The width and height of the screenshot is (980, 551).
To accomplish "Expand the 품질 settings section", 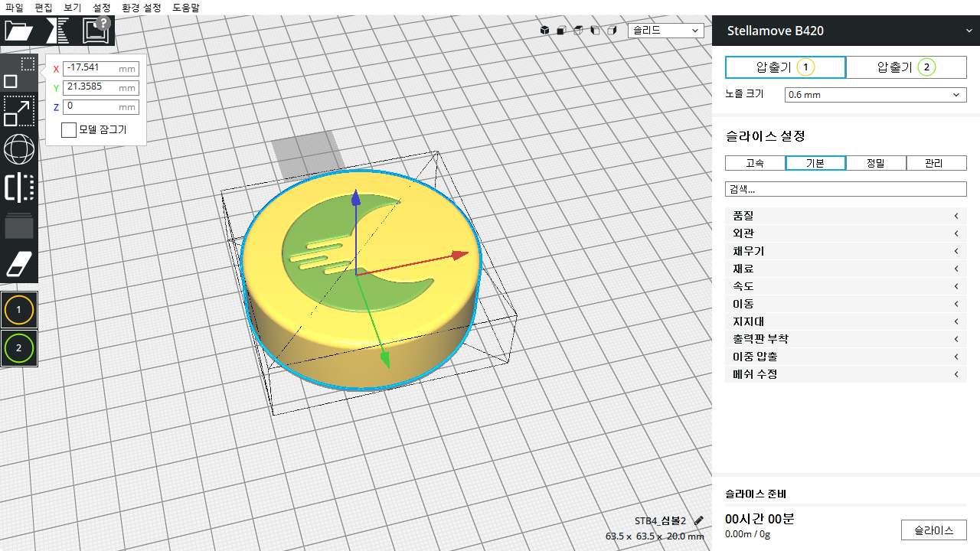I will (x=846, y=216).
